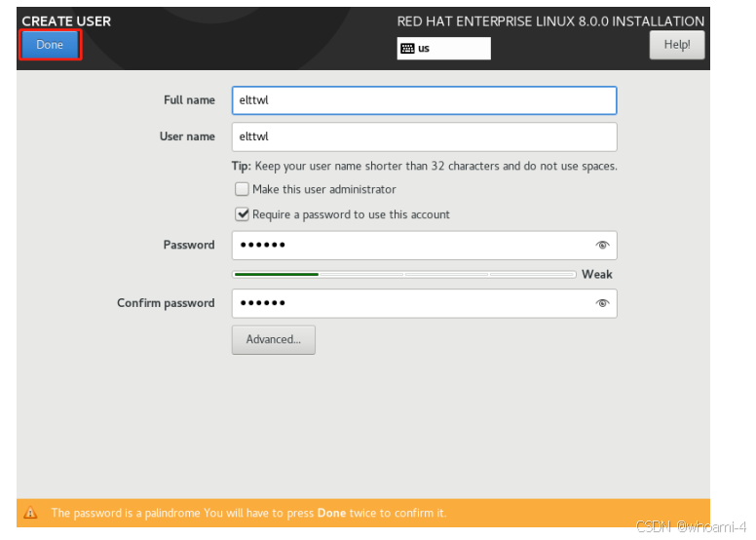Click the RED HAT ENTERPRISE LINUX 8.0.0 INSTALLATION title
756x540 pixels.
[550, 21]
